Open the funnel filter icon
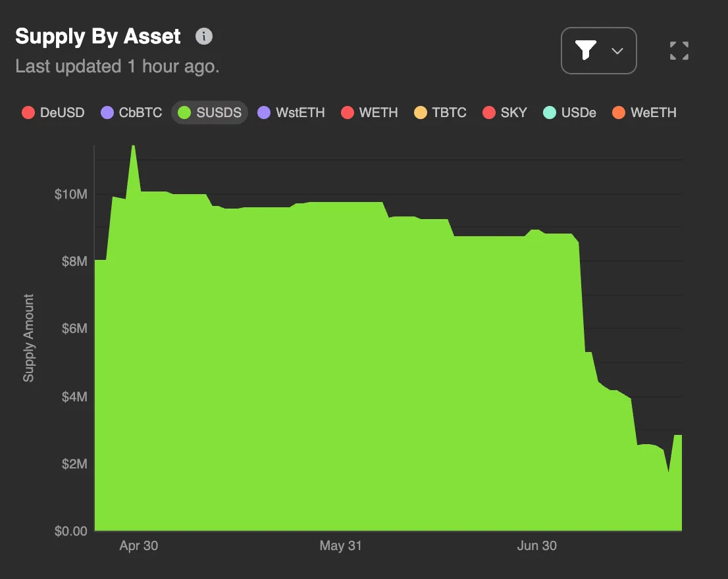728x579 pixels. (586, 51)
